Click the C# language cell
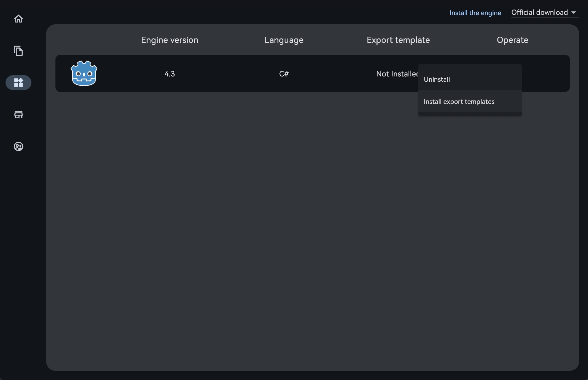The width and height of the screenshot is (588, 380). [284, 74]
